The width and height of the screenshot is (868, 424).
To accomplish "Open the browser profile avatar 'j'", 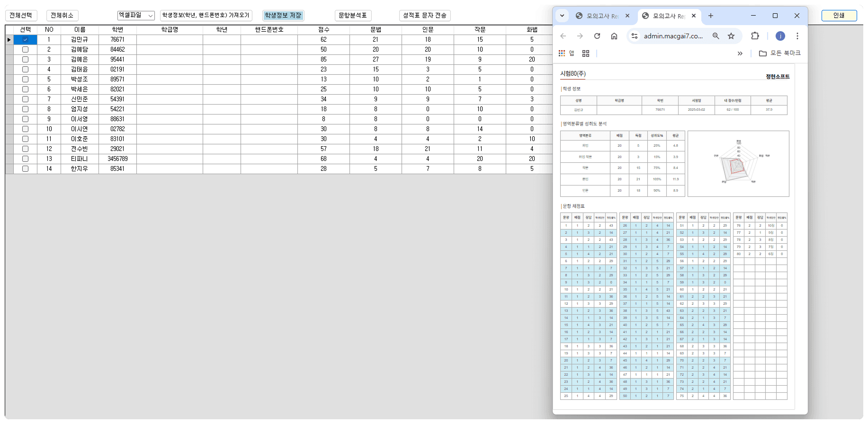I will click(x=780, y=36).
